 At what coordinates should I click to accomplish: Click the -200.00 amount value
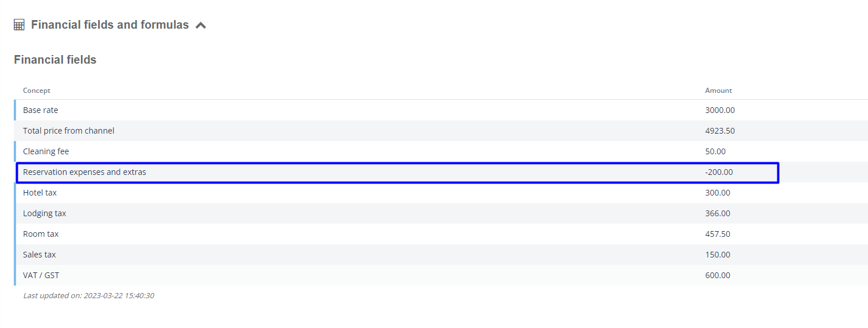(x=719, y=172)
